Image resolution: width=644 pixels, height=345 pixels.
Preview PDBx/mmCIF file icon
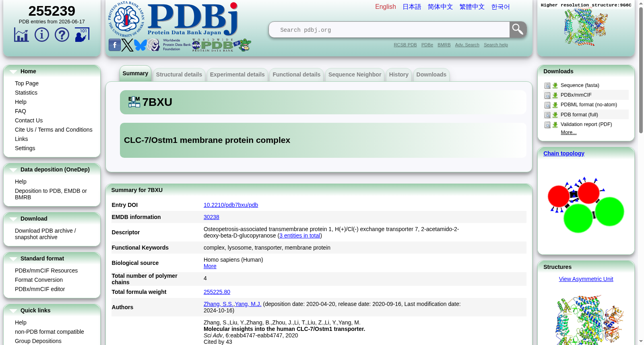tap(547, 95)
